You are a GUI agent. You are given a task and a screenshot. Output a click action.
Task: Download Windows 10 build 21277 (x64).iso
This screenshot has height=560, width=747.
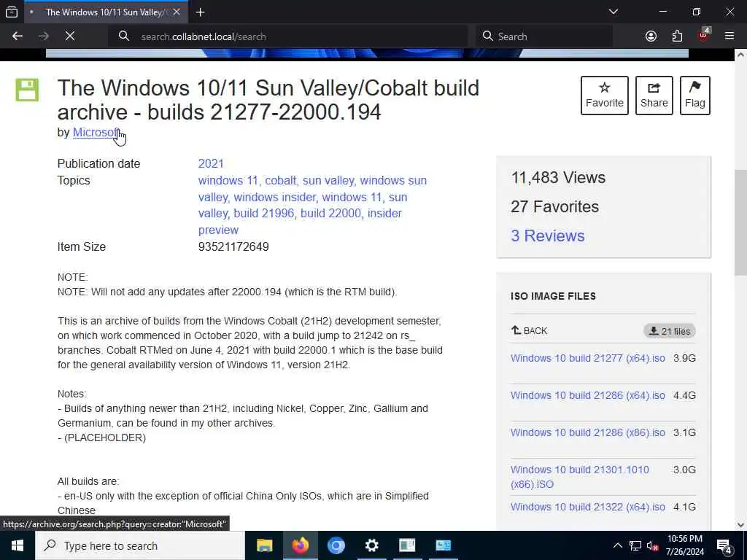click(x=588, y=358)
